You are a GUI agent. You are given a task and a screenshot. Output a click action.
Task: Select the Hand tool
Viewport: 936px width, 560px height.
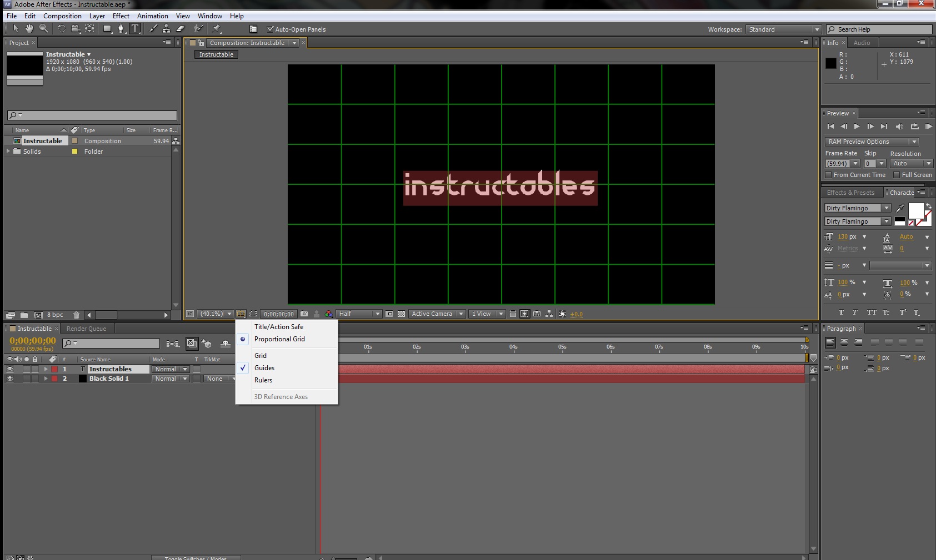tap(29, 29)
